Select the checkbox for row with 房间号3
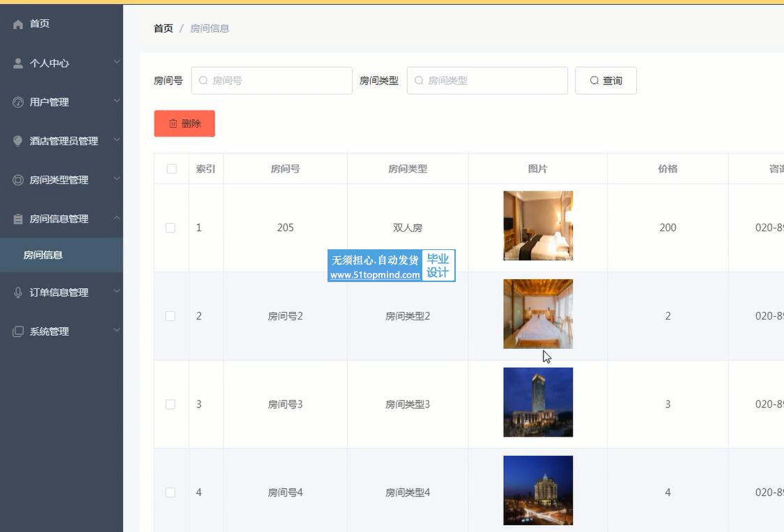The image size is (784, 532). pyautogui.click(x=171, y=405)
